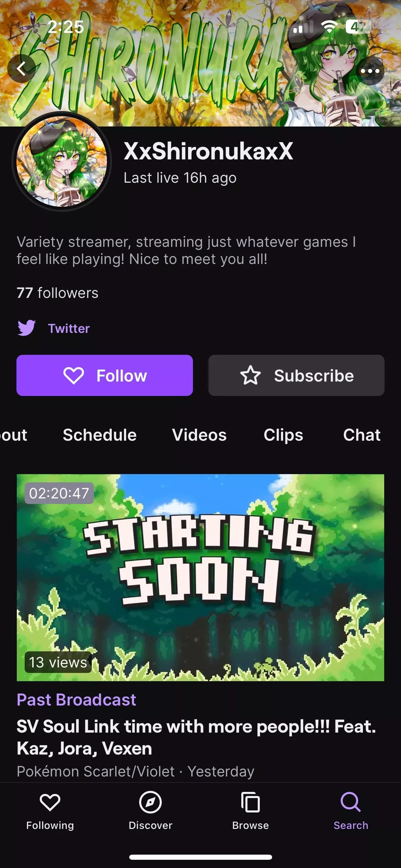Subscribe to the channel
Image resolution: width=401 pixels, height=868 pixels.
tap(296, 375)
